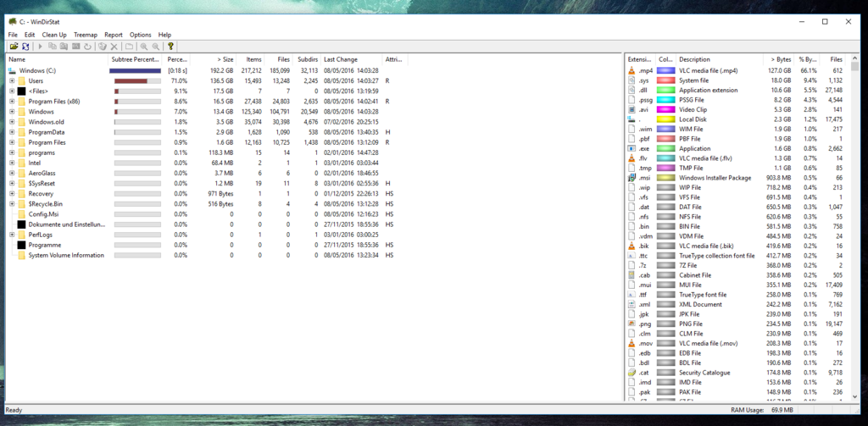
Task: Expand the <Files> node
Action: tap(12, 91)
